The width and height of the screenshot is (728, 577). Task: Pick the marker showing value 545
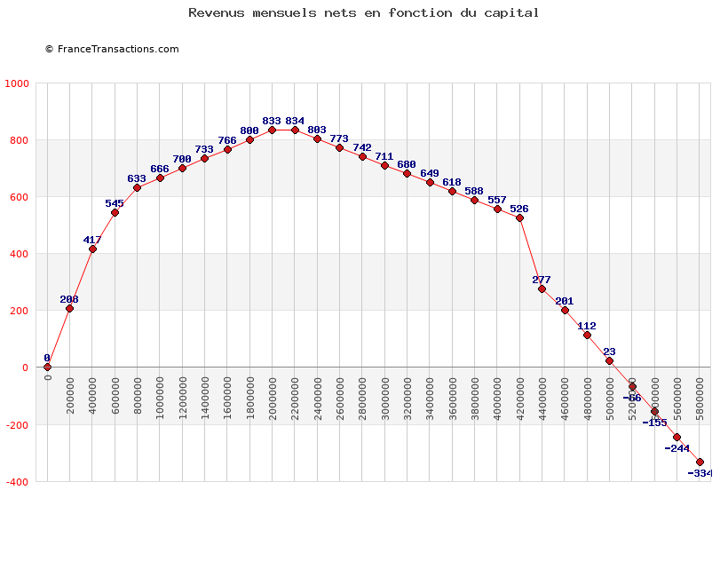115,212
